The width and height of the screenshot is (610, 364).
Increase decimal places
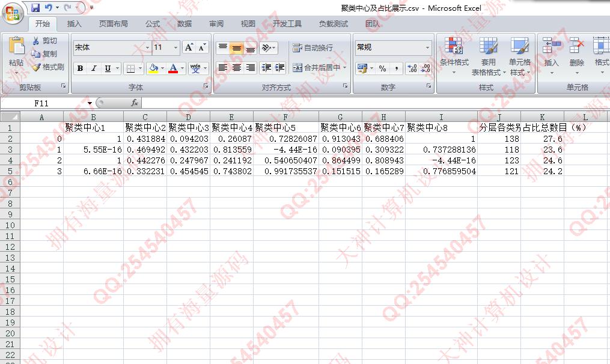pyautogui.click(x=412, y=68)
